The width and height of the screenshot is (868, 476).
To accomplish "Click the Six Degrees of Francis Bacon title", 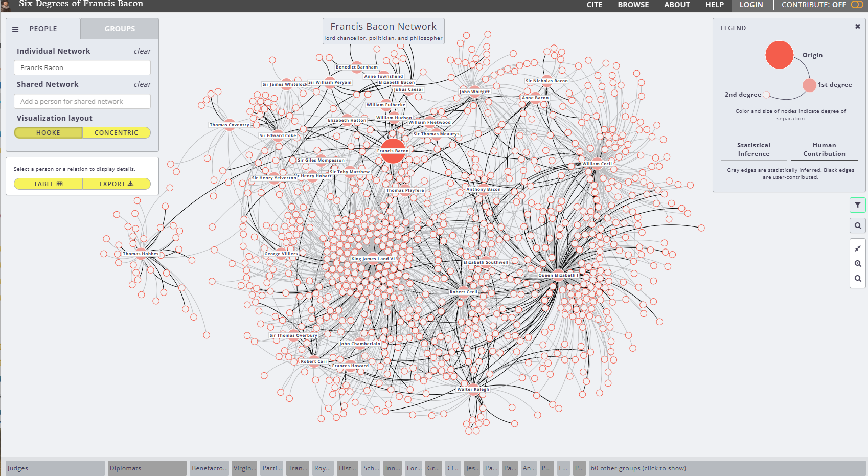I will (81, 4).
